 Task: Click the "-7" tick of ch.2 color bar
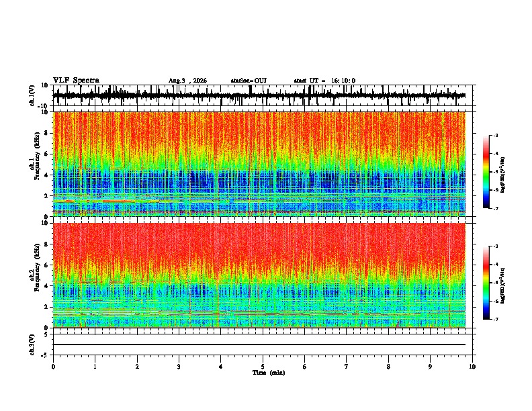[495, 320]
